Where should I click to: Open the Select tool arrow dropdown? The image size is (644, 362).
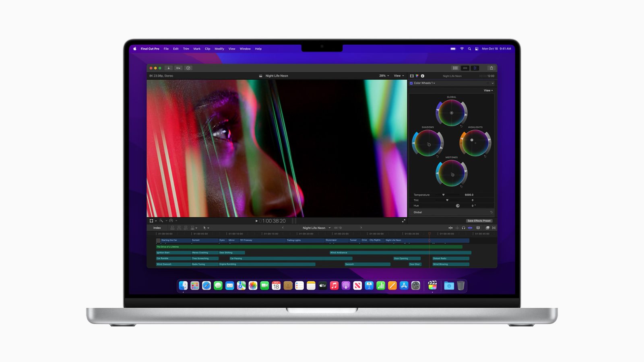[x=206, y=228]
